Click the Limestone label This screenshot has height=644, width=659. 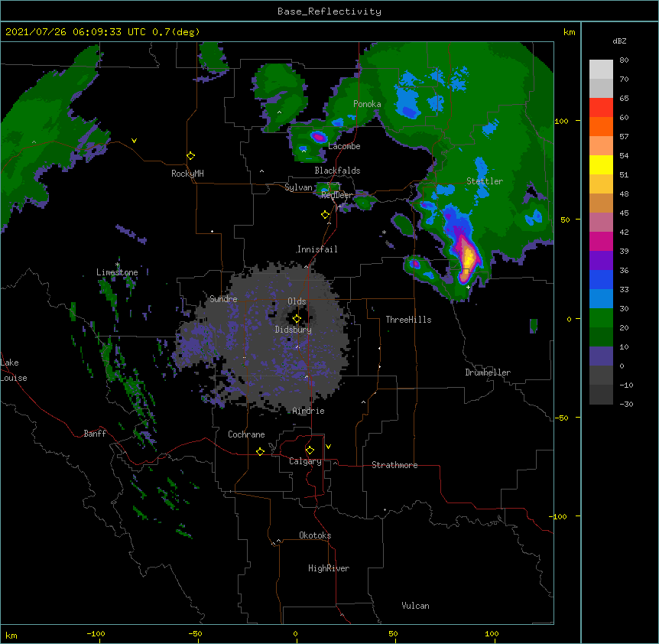coord(117,272)
